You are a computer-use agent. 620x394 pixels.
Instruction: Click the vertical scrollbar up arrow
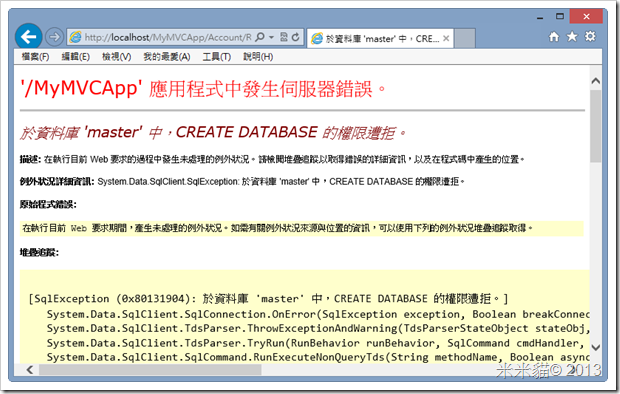pyautogui.click(x=595, y=81)
